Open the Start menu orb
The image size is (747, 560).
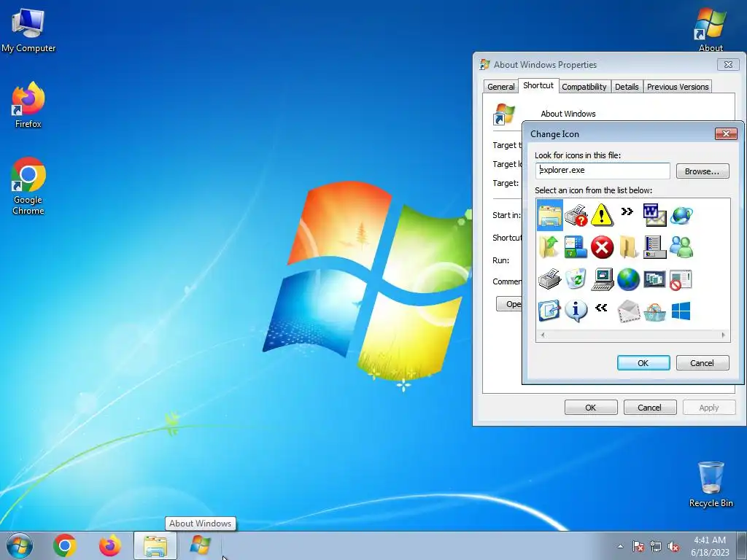20,545
